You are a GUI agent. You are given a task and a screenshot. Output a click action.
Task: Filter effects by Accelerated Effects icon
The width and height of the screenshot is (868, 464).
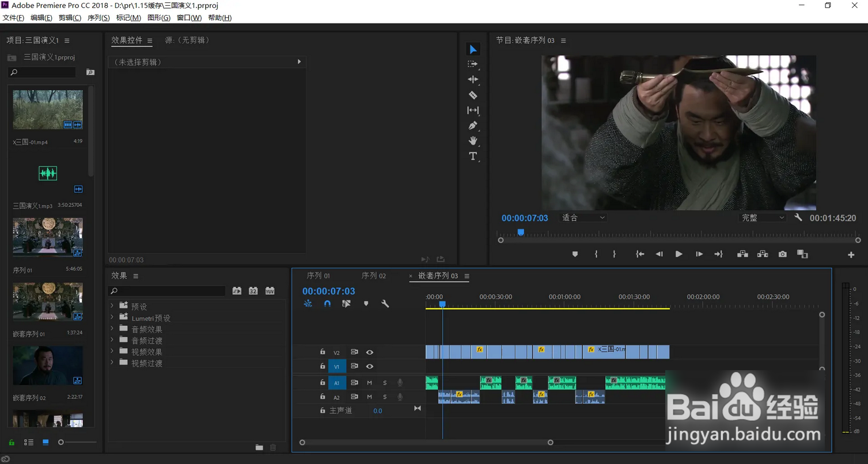pos(237,291)
